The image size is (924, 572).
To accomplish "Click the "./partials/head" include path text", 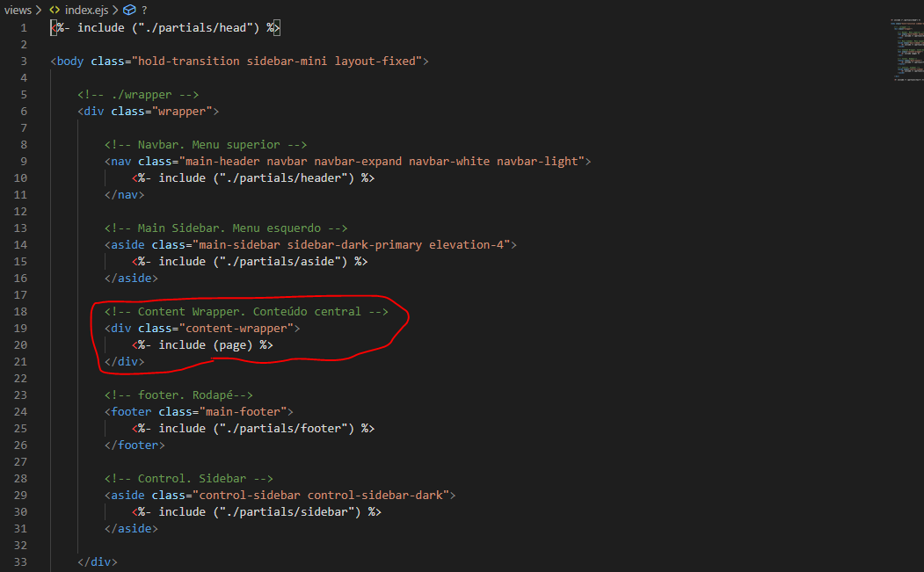I will (195, 28).
